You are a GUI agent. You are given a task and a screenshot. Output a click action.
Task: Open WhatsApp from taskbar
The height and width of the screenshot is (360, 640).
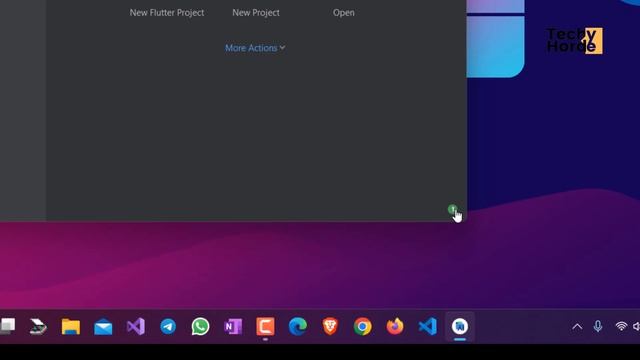[x=200, y=327]
